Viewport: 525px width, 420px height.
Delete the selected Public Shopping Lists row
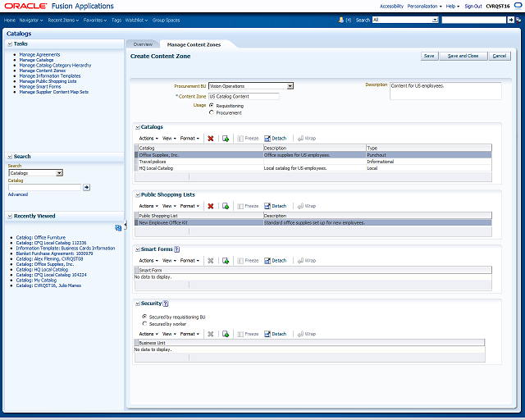(x=211, y=206)
